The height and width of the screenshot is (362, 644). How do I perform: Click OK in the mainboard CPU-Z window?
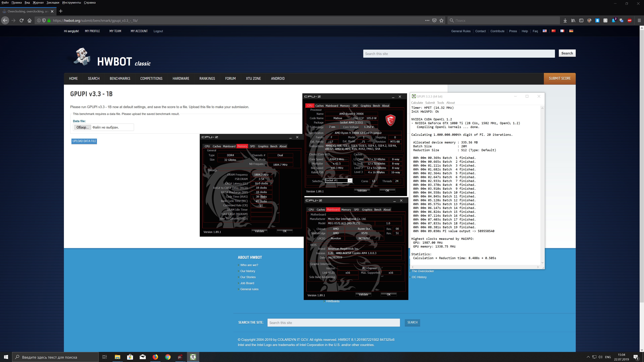(389, 295)
